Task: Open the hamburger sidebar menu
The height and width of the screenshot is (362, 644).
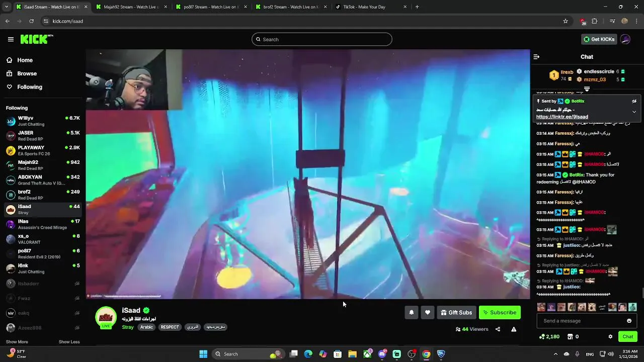Action: point(11,39)
